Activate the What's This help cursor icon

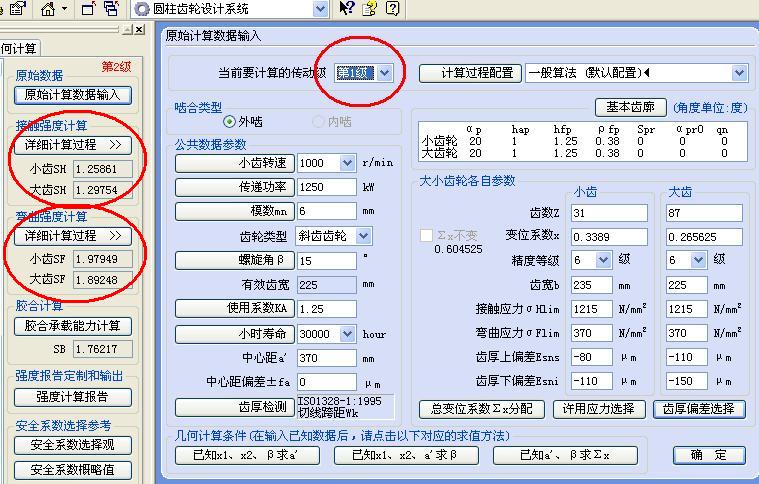[347, 8]
